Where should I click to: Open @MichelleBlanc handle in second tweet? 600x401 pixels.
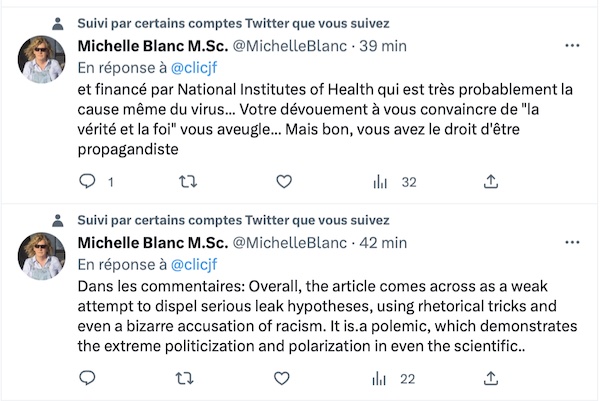[x=290, y=243]
